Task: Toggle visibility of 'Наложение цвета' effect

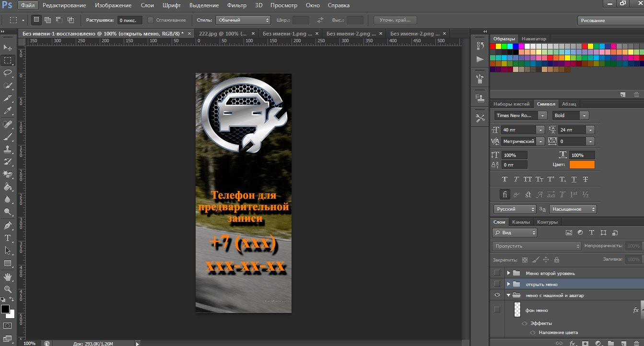Action: pos(533,332)
